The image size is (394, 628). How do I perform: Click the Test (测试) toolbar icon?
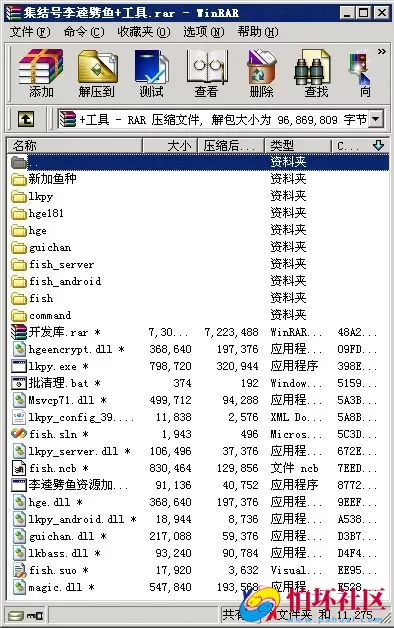pos(151,73)
